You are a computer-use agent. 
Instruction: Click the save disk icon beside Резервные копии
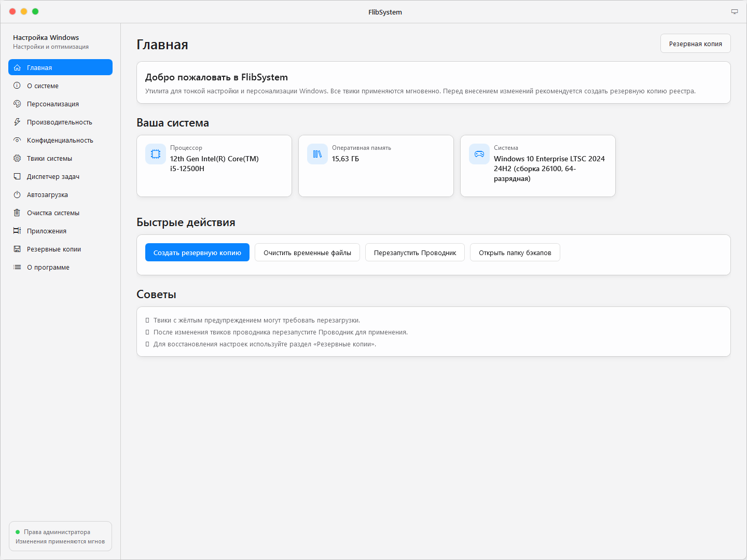[17, 249]
